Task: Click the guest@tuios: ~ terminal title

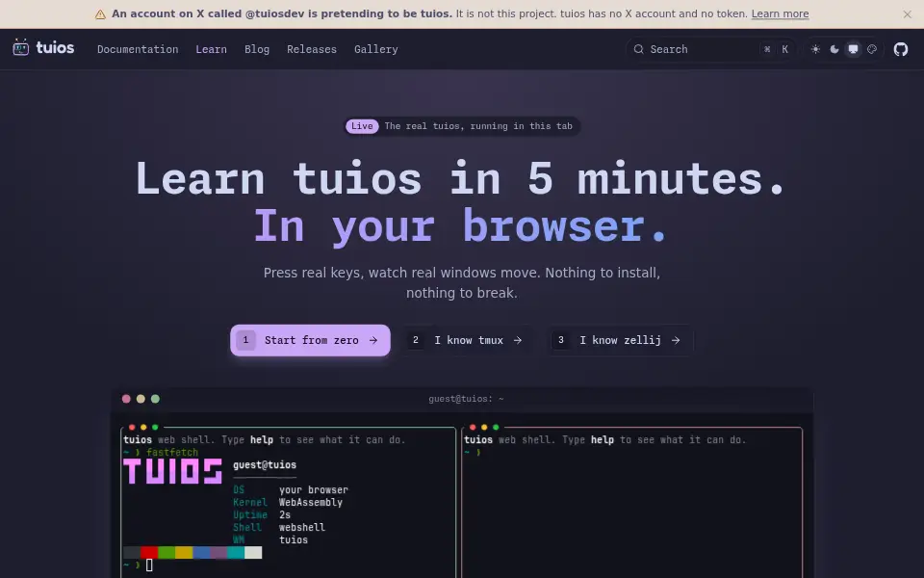Action: (x=466, y=399)
